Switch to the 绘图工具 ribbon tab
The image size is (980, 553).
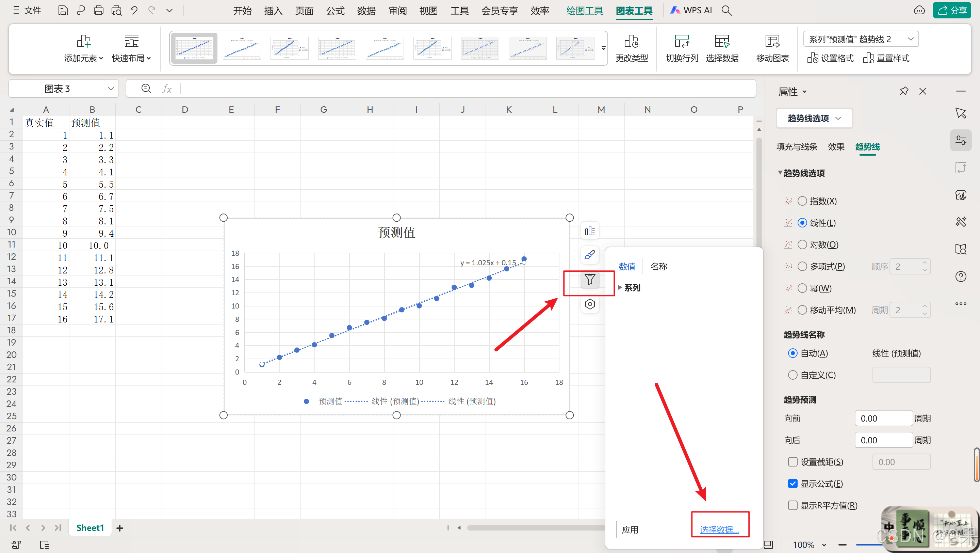pos(585,11)
